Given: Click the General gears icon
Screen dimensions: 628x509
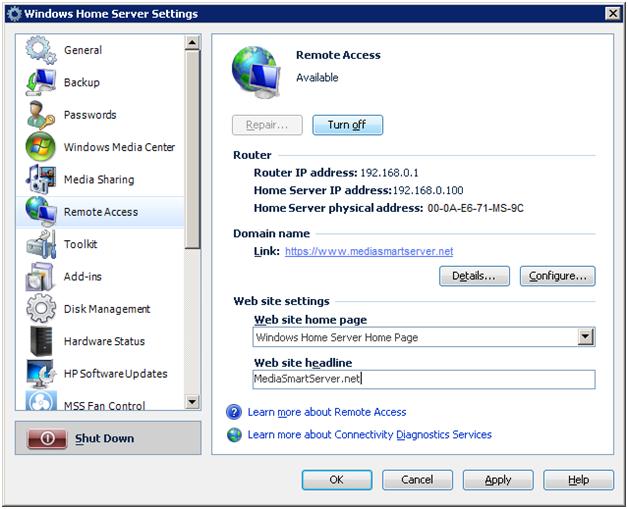Looking at the screenshot, I should [40, 50].
